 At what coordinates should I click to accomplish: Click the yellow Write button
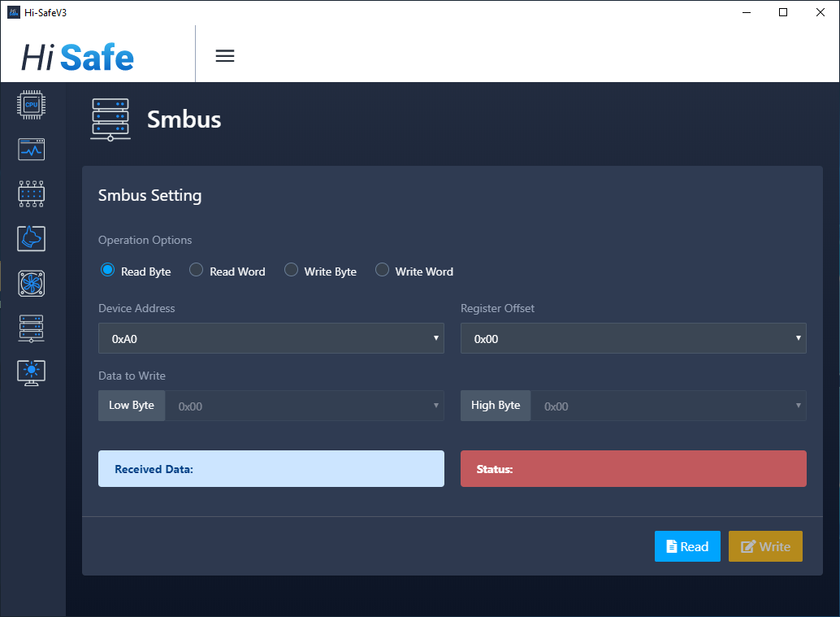pyautogui.click(x=765, y=546)
